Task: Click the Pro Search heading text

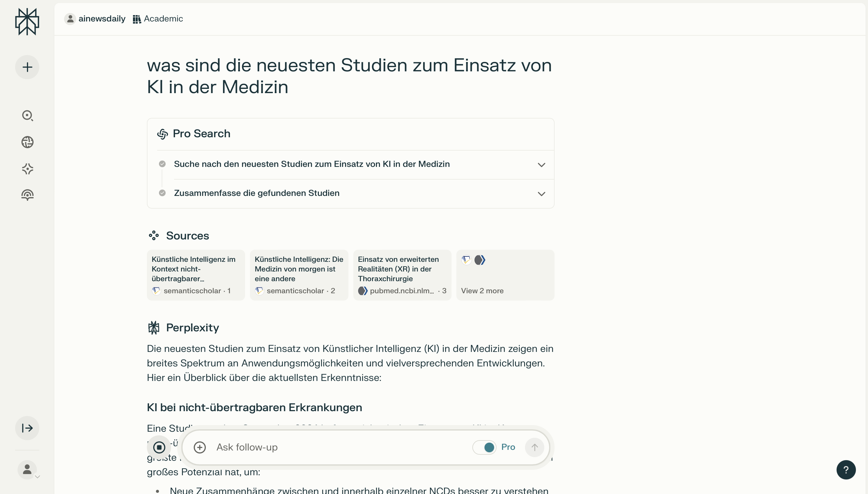Action: 201,134
